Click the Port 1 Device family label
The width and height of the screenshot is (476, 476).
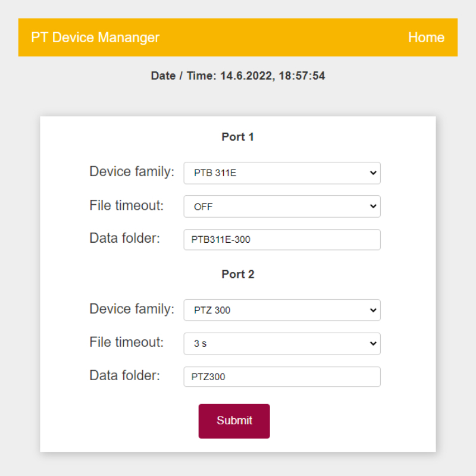point(131,172)
